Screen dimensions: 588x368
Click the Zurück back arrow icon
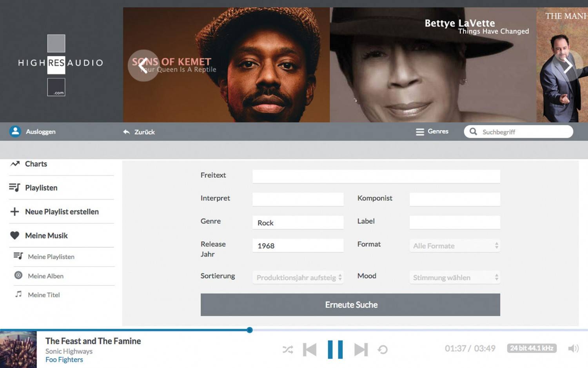click(126, 132)
